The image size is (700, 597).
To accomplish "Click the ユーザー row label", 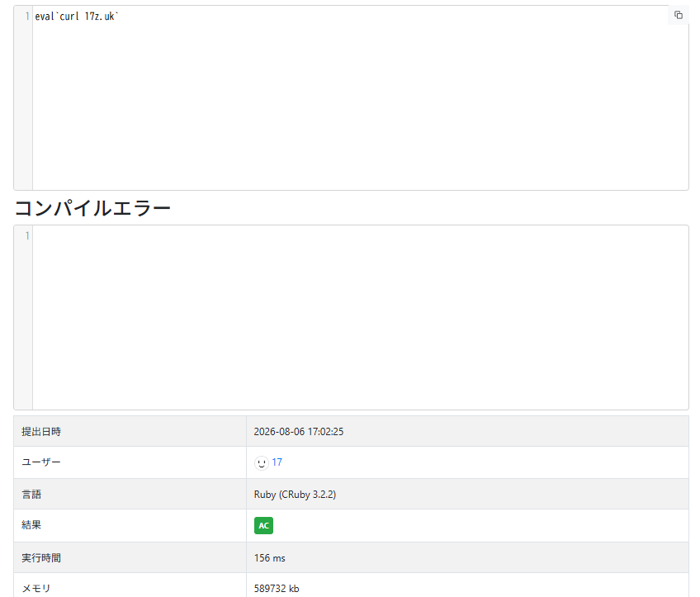I will coord(41,462).
